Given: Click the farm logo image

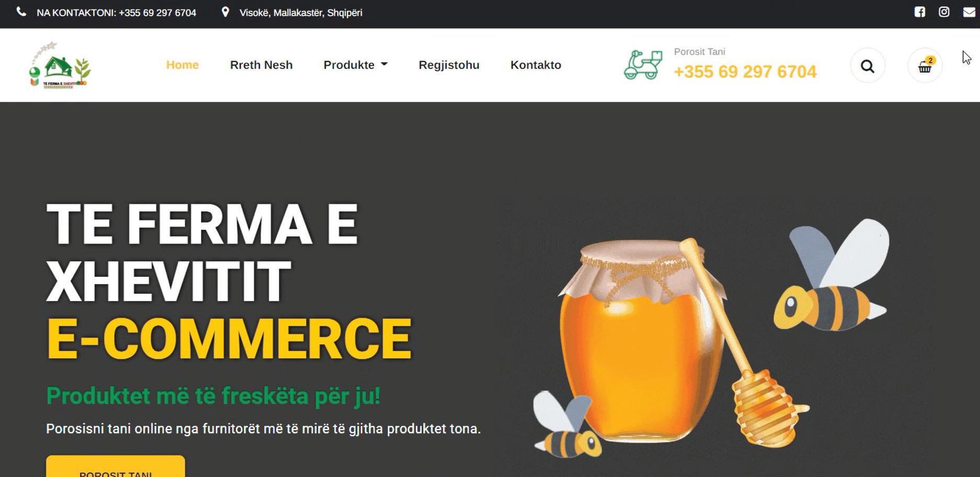Looking at the screenshot, I should [x=60, y=65].
